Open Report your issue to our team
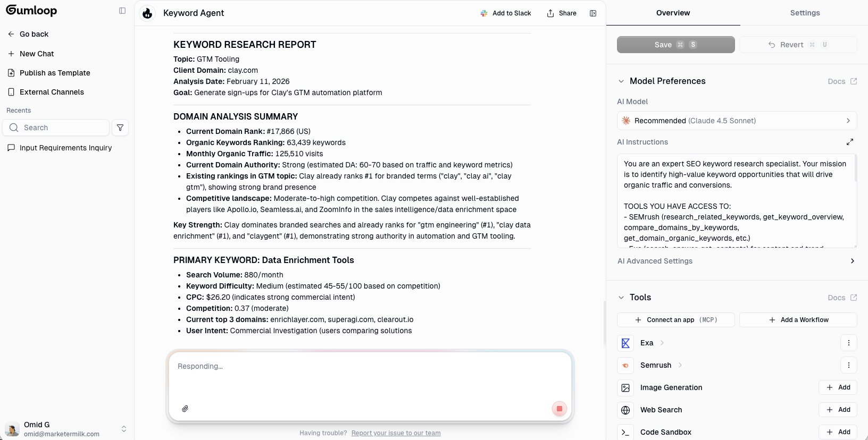Image resolution: width=868 pixels, height=440 pixels. pyautogui.click(x=396, y=433)
